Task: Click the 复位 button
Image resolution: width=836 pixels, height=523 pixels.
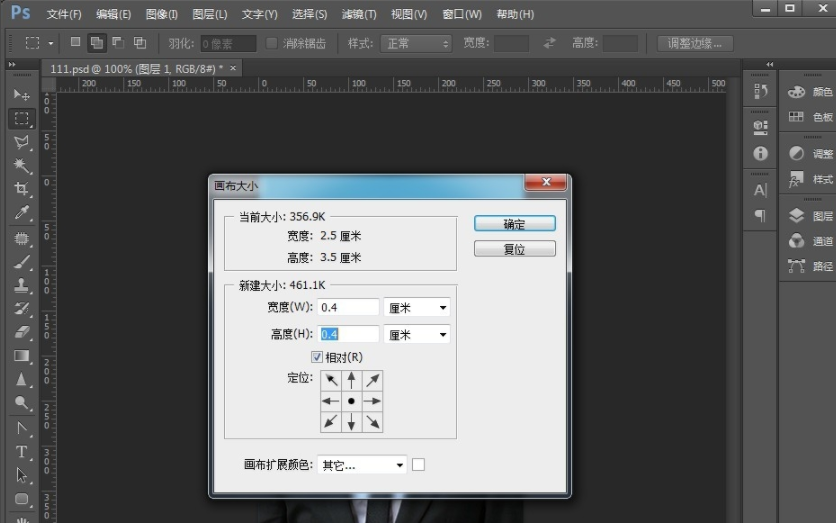Action: pos(514,249)
